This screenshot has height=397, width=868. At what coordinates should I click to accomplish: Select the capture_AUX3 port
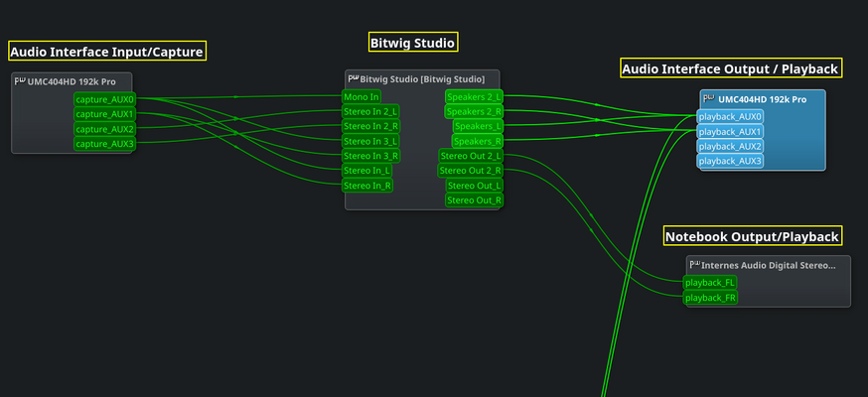[x=105, y=144]
